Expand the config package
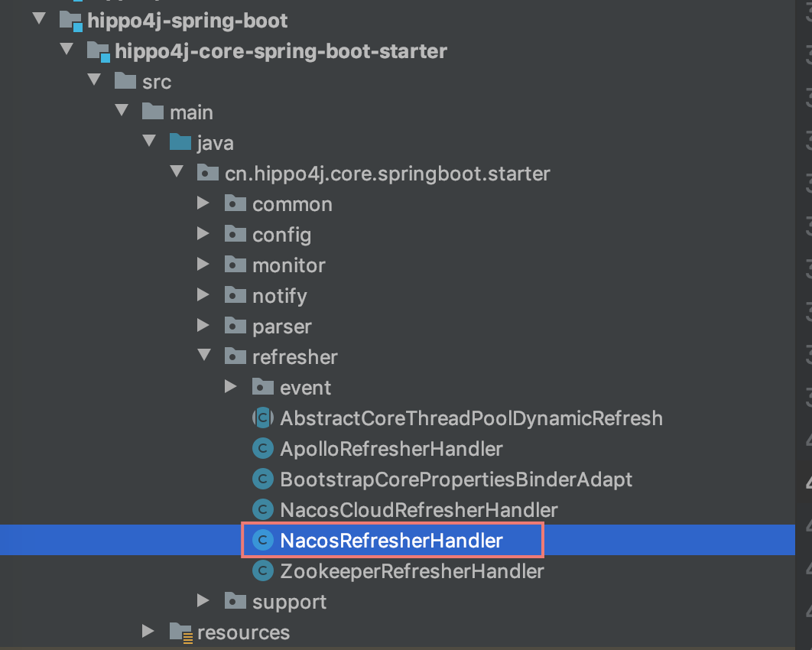Viewport: 812px width, 650px height. pos(203,234)
